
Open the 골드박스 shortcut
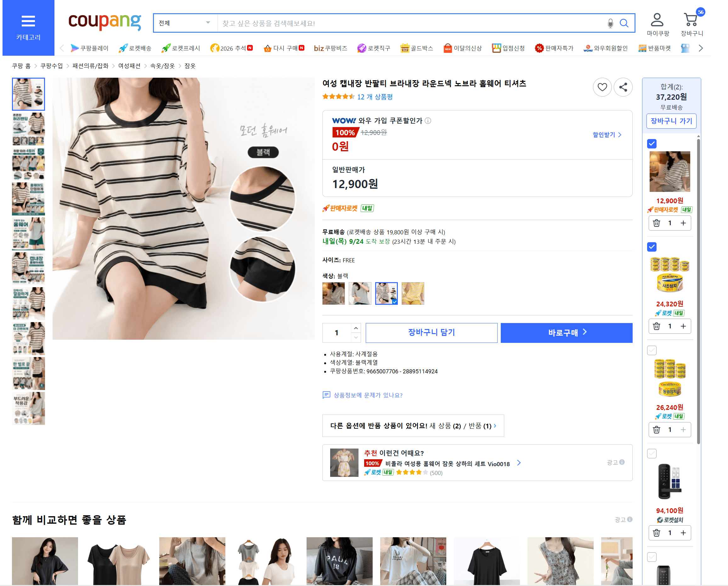point(416,48)
